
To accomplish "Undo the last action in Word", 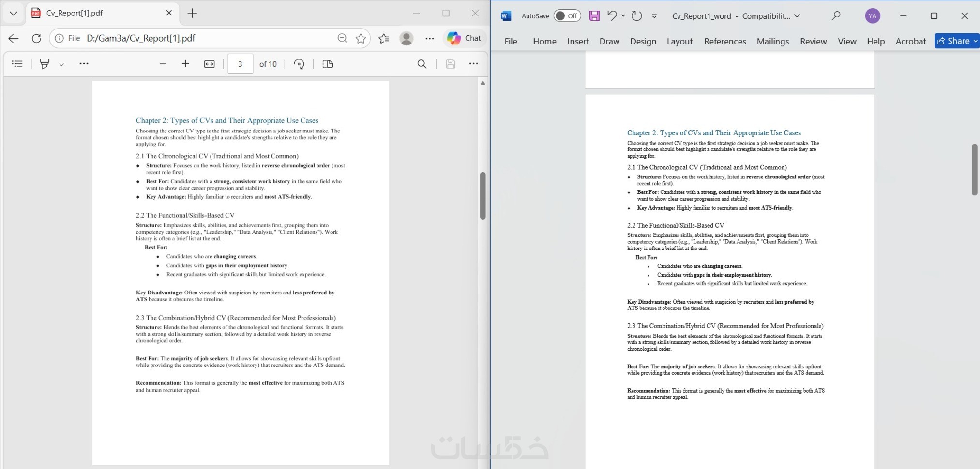I will [x=612, y=16].
